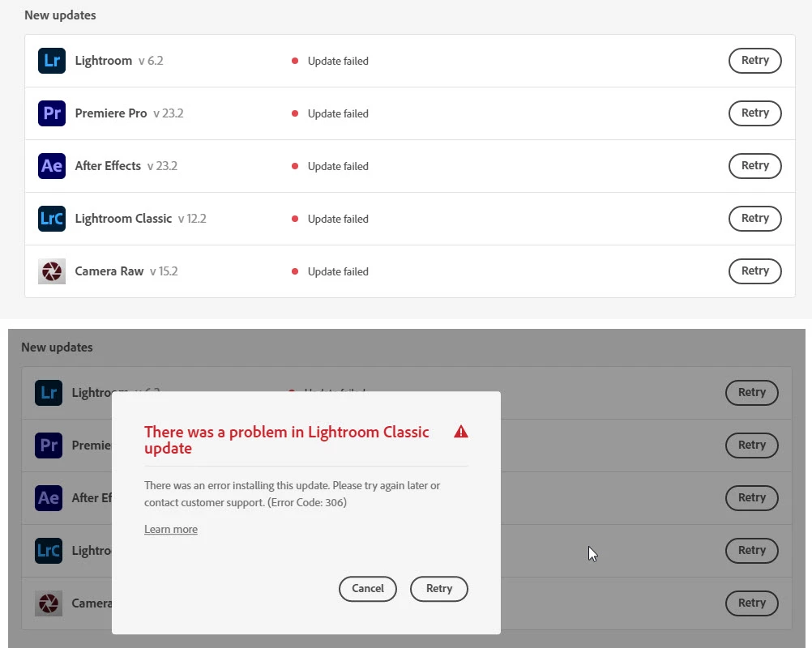
Task: Click version label v 12.2
Action: (x=192, y=219)
